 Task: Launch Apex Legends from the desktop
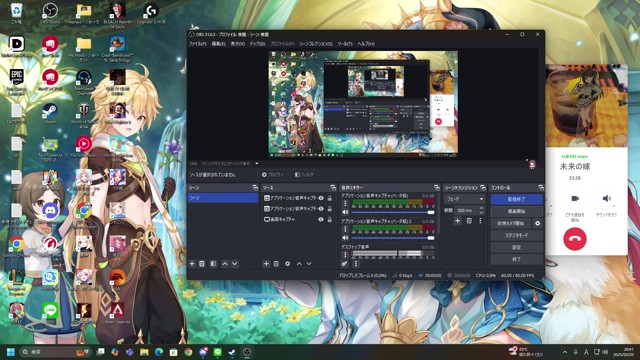tap(118, 313)
